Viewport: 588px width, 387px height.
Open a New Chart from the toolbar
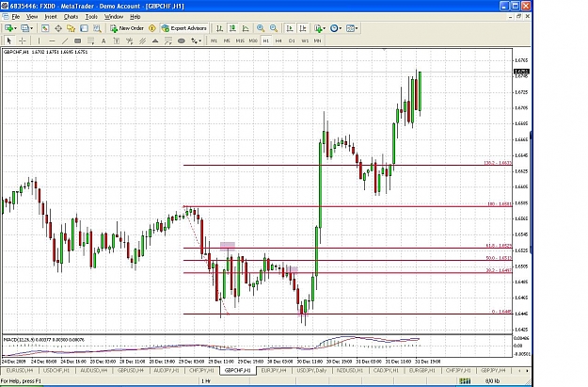pos(8,28)
